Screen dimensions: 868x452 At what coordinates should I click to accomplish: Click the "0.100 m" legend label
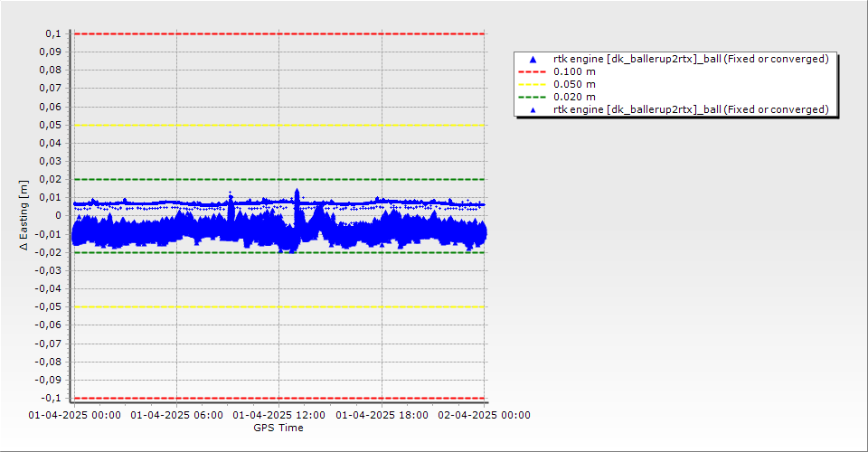(575, 72)
